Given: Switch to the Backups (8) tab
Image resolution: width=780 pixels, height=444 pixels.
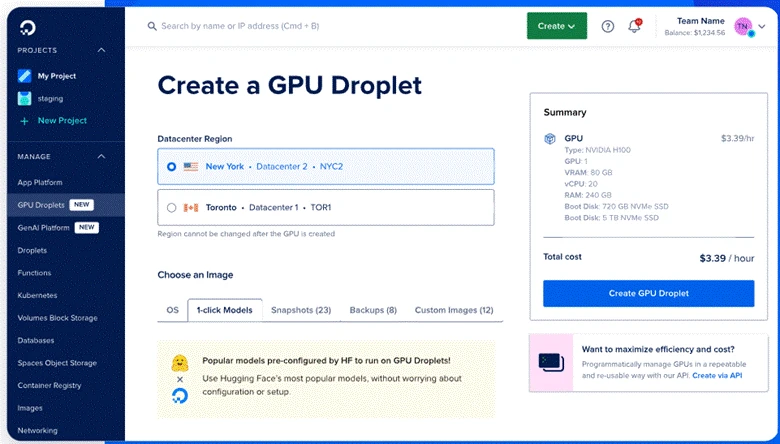Looking at the screenshot, I should (x=373, y=310).
